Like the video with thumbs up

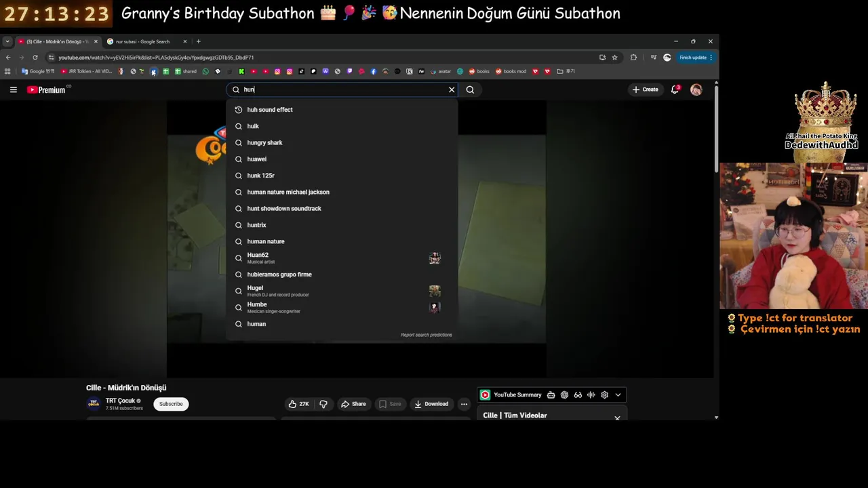pos(298,404)
